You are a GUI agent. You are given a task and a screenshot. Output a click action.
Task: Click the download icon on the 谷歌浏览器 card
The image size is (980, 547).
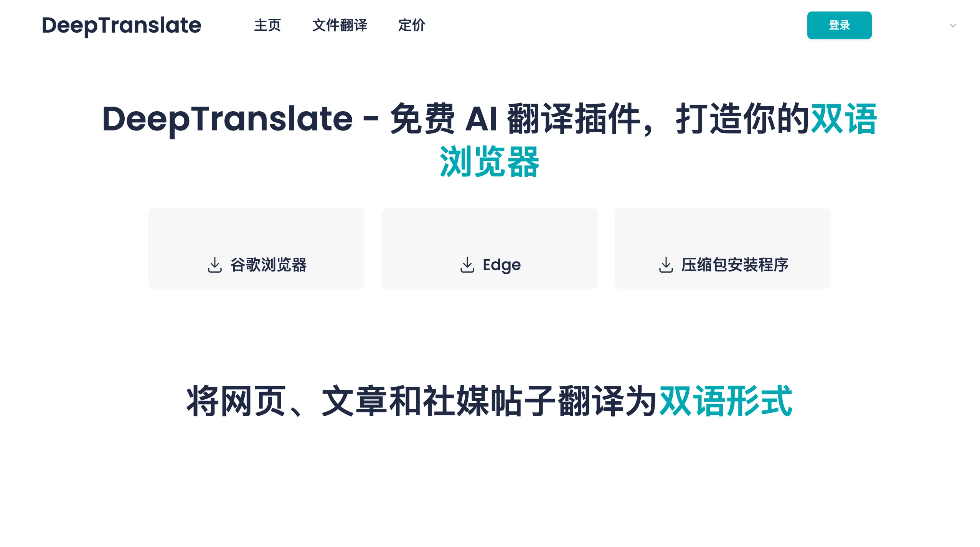coord(216,264)
